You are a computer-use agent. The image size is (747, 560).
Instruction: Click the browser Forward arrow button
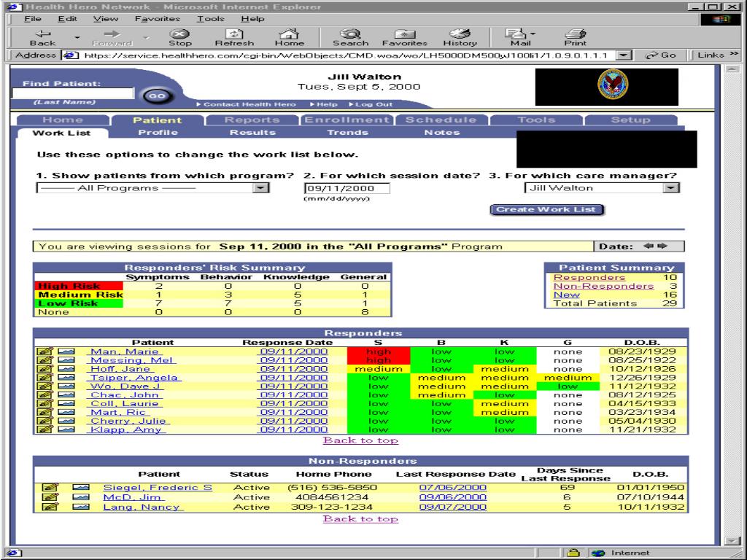point(112,37)
